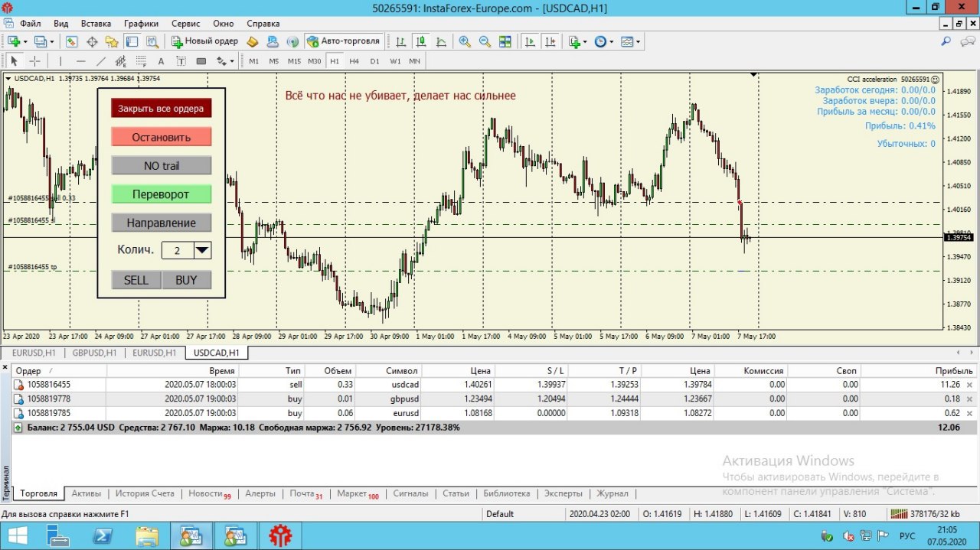Viewport: 980px width, 550px height.
Task: Expand the profiles dropdown arrow
Action: coord(51,41)
